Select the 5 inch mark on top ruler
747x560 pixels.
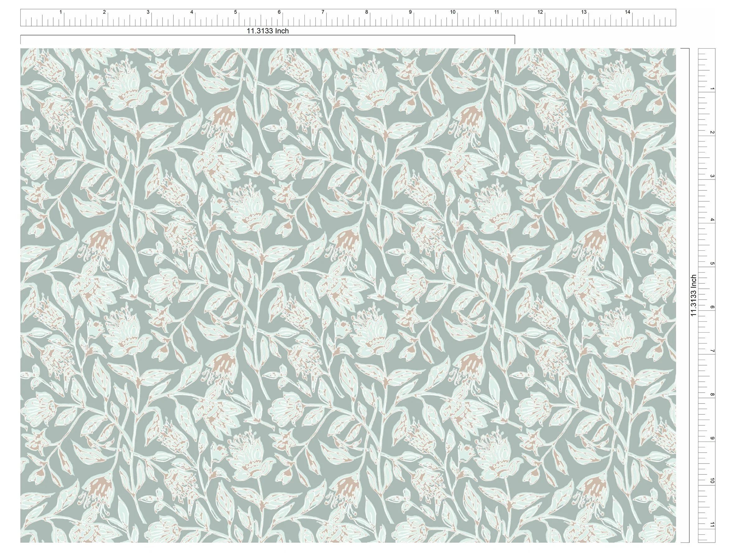(x=235, y=12)
